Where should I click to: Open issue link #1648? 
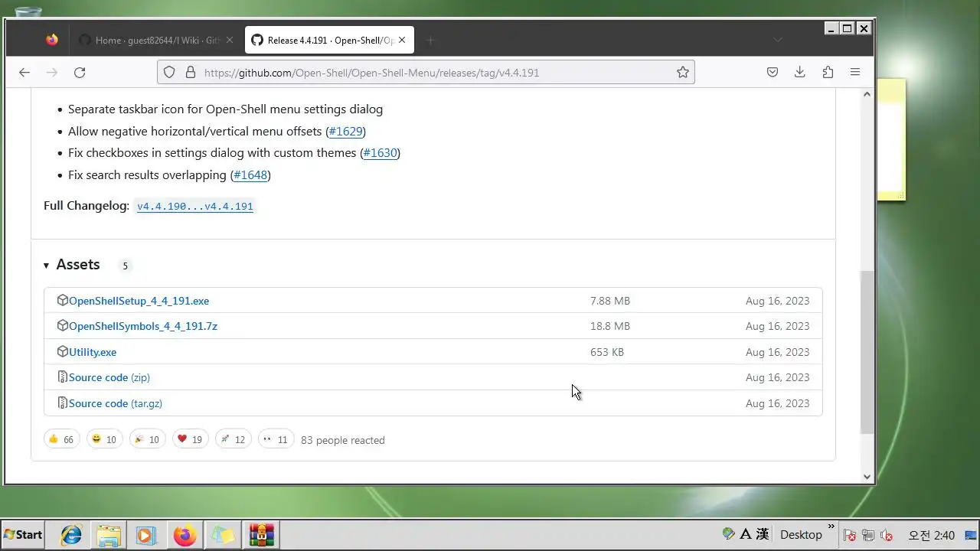(250, 175)
